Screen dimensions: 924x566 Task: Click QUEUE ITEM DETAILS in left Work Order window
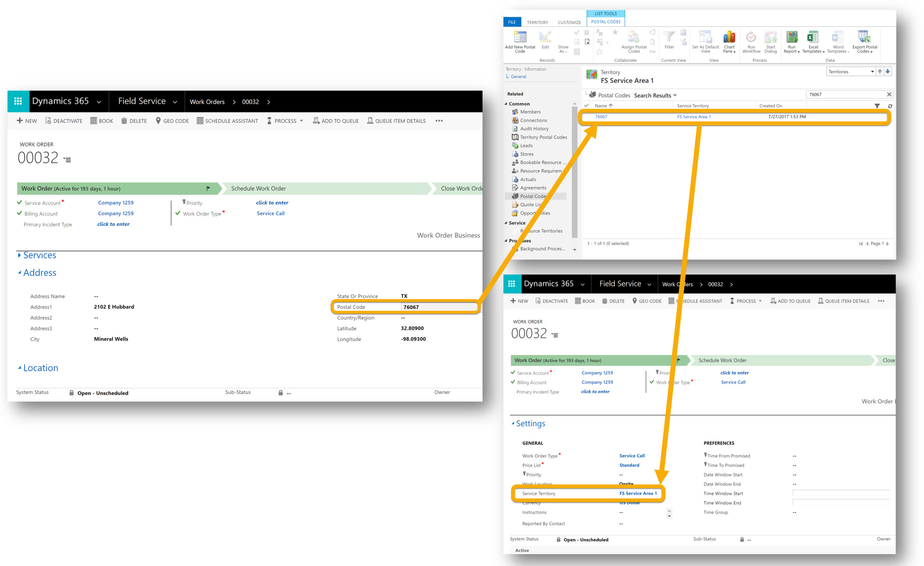[397, 121]
